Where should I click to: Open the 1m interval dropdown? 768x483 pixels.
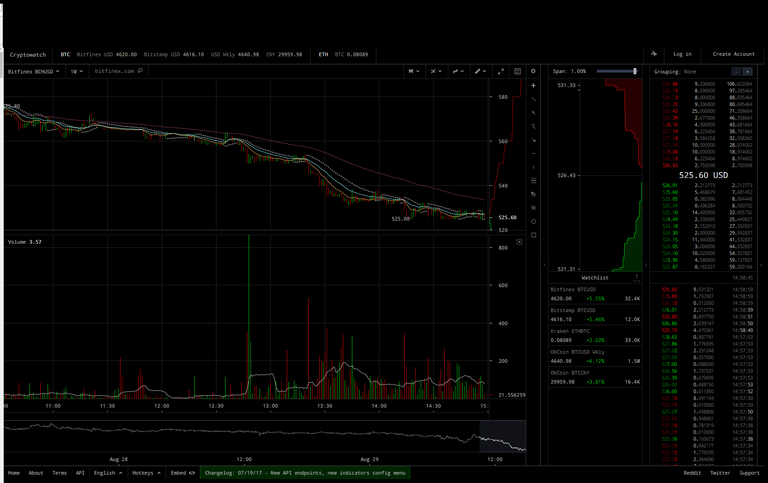coord(76,72)
